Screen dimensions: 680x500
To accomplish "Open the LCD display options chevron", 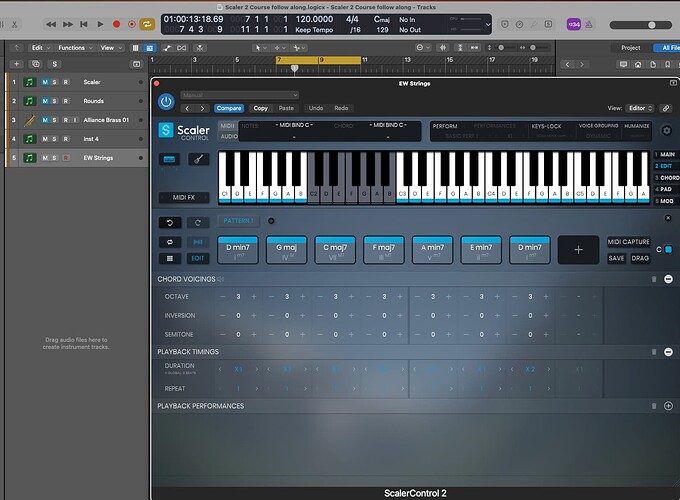I will pos(488,25).
